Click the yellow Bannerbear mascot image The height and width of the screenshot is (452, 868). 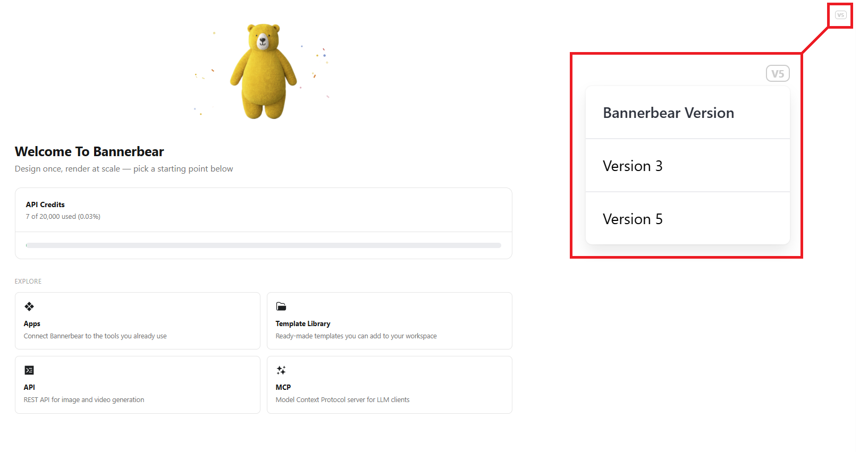(263, 71)
